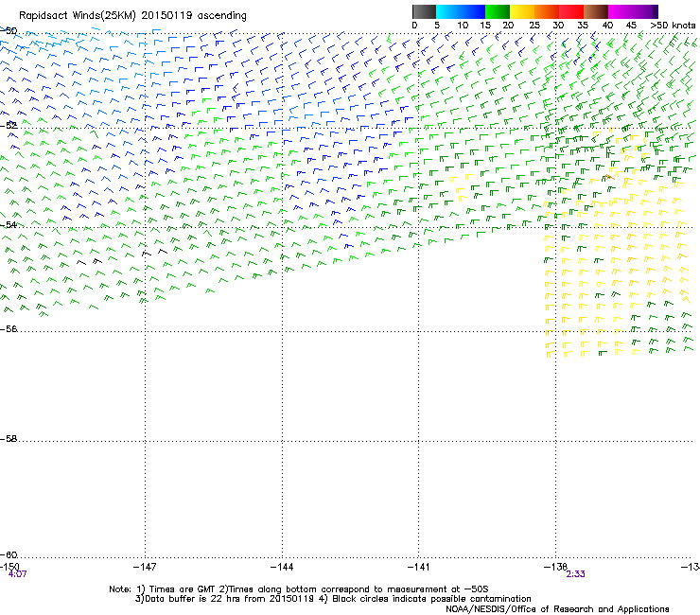Screen dimensions: 700x615
Task: Click the cyan 5-10 knots legend color
Action: [448, 11]
